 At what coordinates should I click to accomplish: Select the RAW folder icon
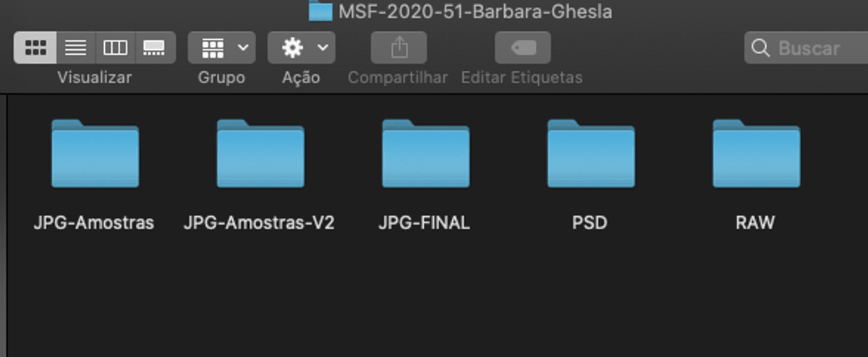(x=756, y=153)
